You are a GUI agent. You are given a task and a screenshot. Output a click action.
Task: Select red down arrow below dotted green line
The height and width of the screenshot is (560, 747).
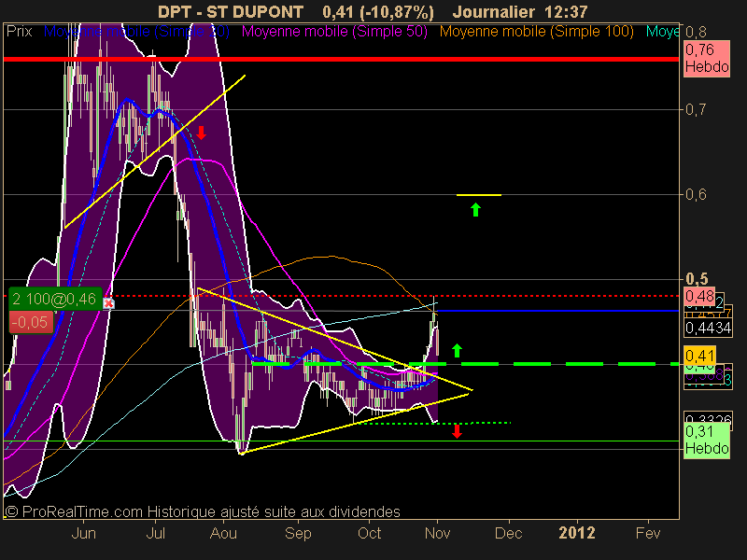[x=457, y=431]
